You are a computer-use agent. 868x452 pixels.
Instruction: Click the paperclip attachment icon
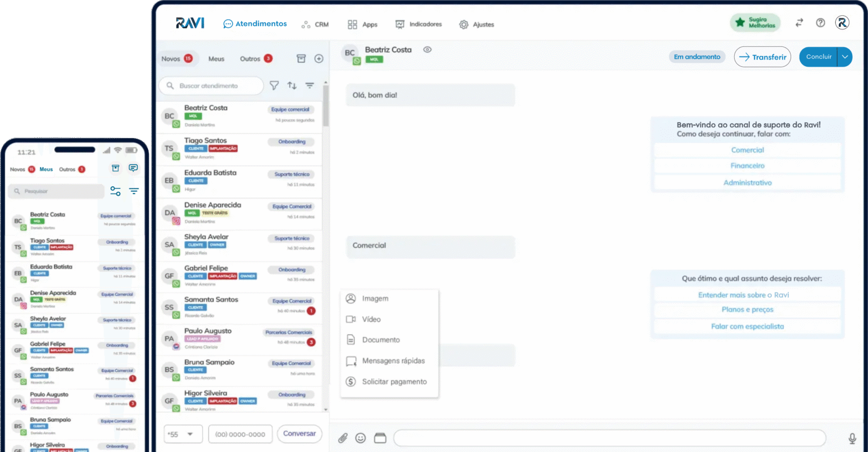(342, 438)
